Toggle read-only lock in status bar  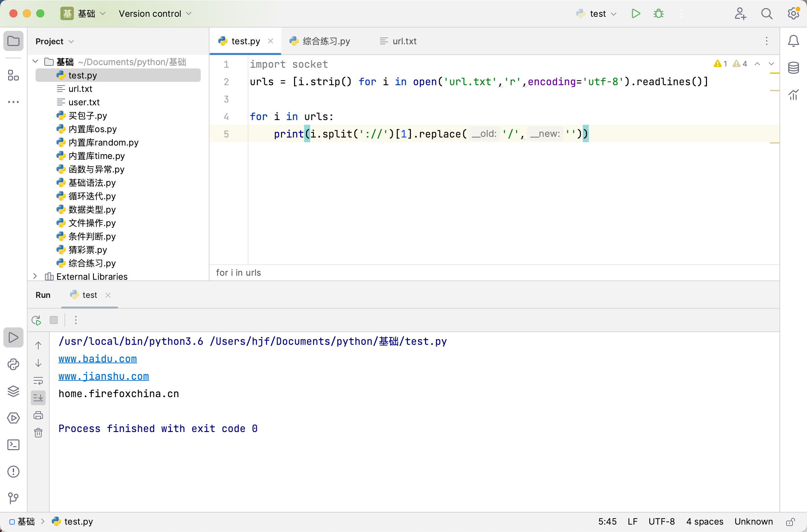click(790, 522)
